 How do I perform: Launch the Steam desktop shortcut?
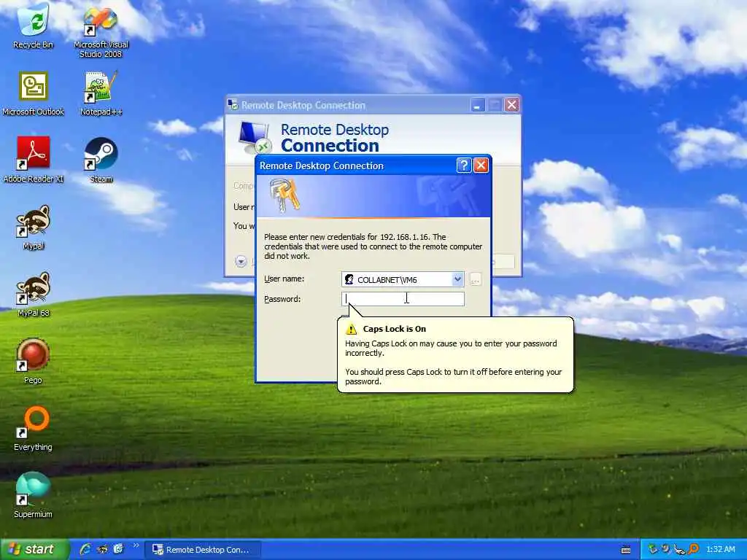(x=101, y=160)
